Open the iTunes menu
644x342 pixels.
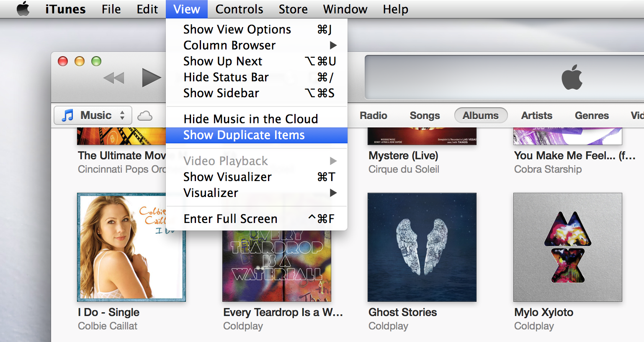[65, 9]
